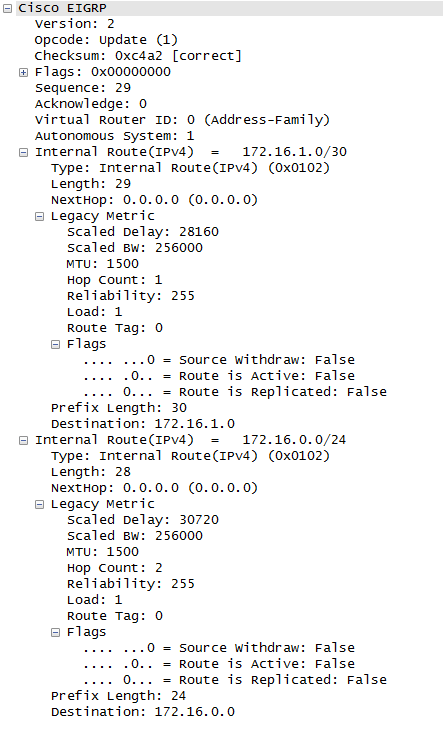Collapse Flags under 172.16.1.0/30 metric
The image size is (443, 730).
tap(55, 345)
